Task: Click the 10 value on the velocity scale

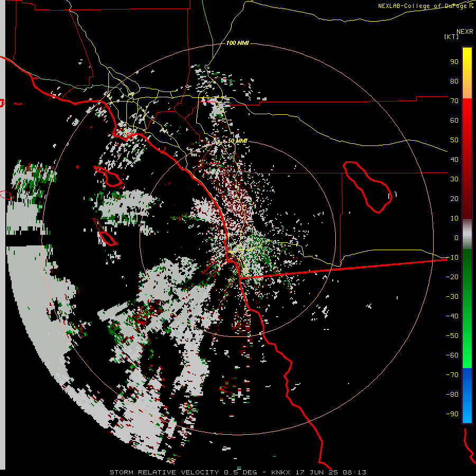Action: (454, 218)
